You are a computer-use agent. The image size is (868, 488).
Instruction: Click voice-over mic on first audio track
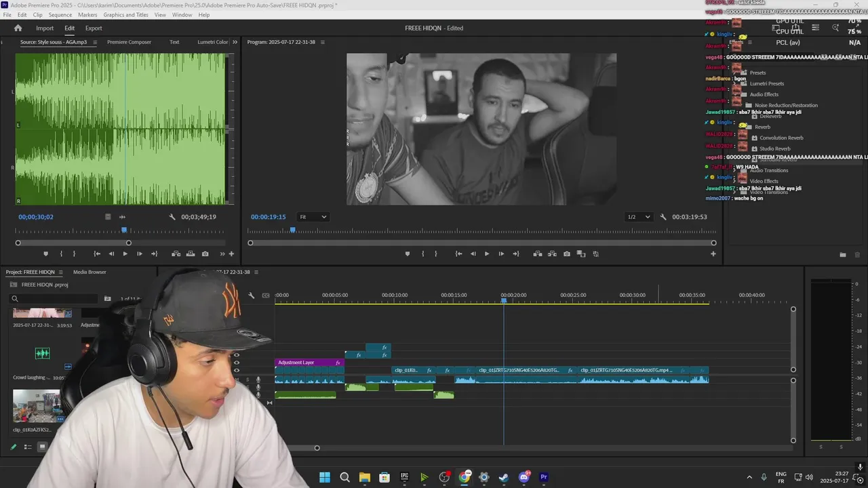[x=258, y=380]
